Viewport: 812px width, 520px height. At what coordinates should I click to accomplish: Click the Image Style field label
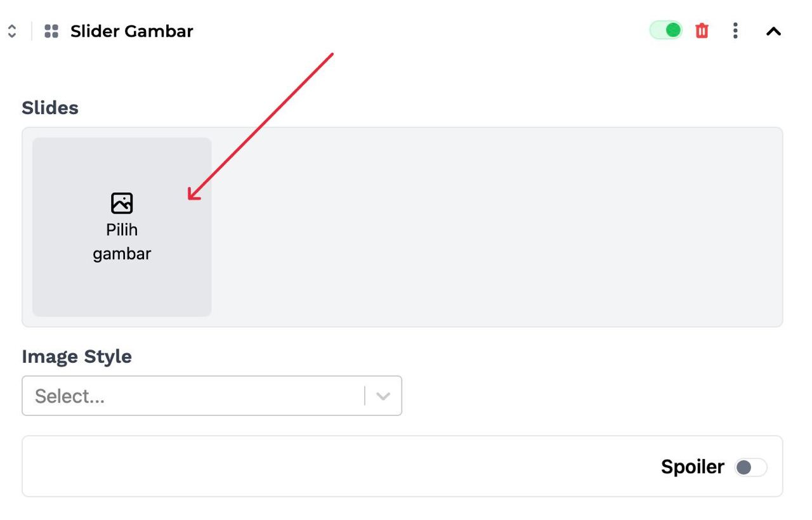[x=77, y=356]
